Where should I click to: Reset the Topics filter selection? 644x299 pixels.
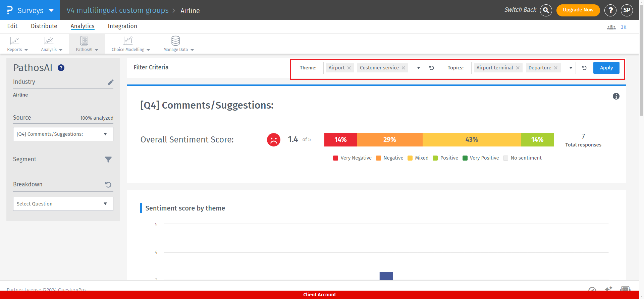pyautogui.click(x=584, y=68)
